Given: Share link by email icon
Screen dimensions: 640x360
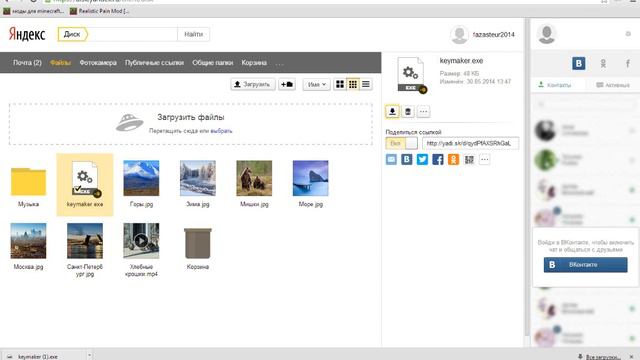Looking at the screenshot, I should pyautogui.click(x=391, y=160).
